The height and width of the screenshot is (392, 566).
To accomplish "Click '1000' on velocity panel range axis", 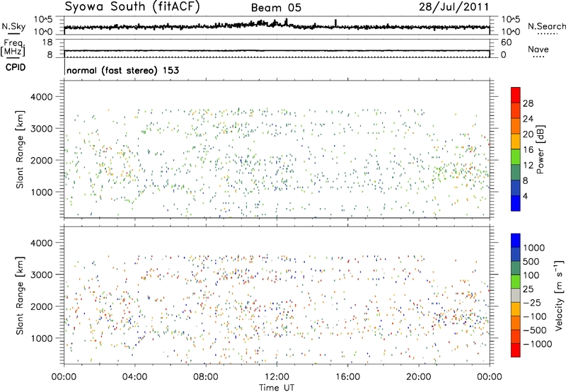I will pos(42,338).
